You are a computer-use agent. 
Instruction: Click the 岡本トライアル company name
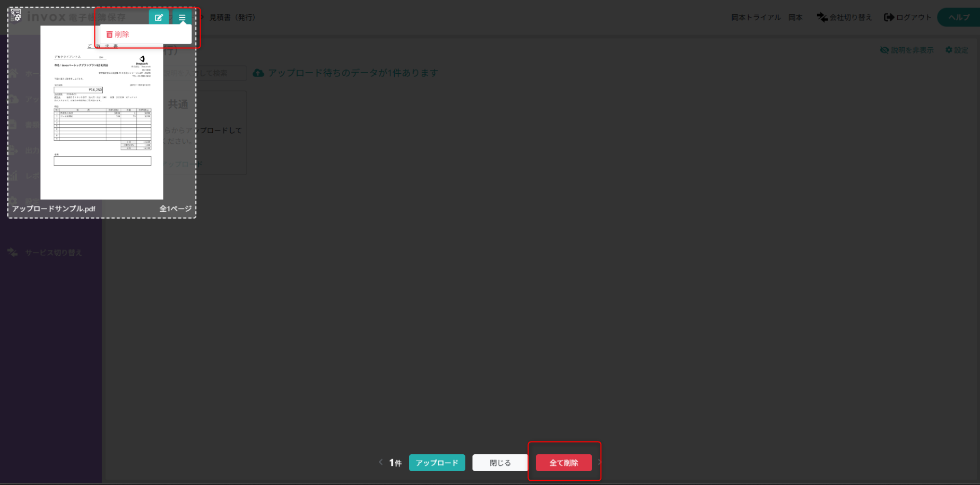pyautogui.click(x=756, y=18)
